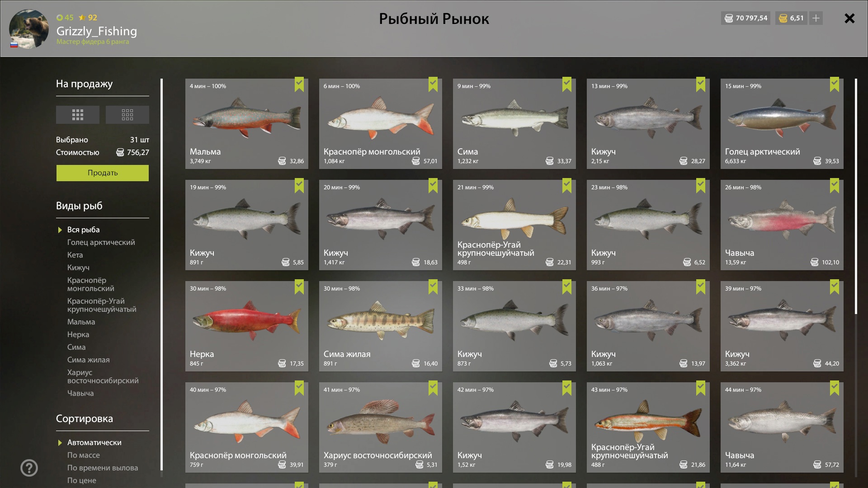
Task: Switch to small grid view icon
Action: [127, 115]
